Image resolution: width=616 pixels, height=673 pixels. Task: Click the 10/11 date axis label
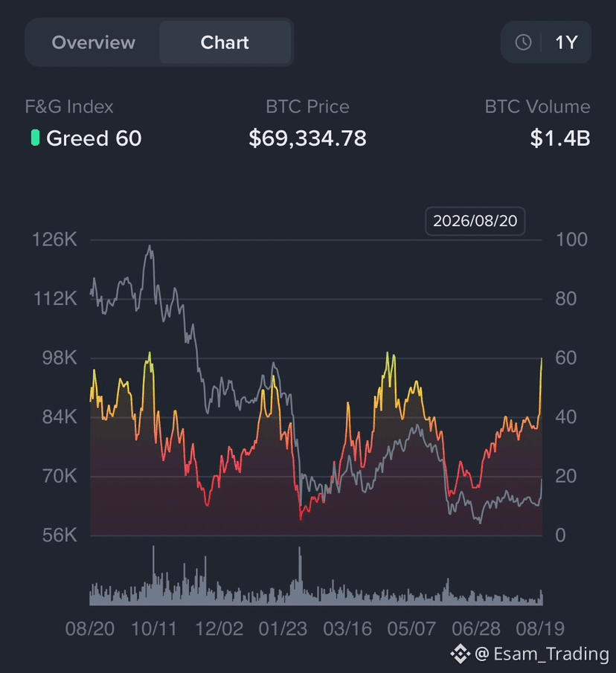pyautogui.click(x=154, y=629)
